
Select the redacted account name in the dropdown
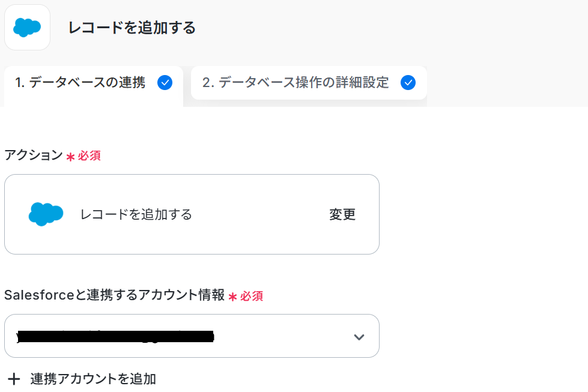pos(115,337)
